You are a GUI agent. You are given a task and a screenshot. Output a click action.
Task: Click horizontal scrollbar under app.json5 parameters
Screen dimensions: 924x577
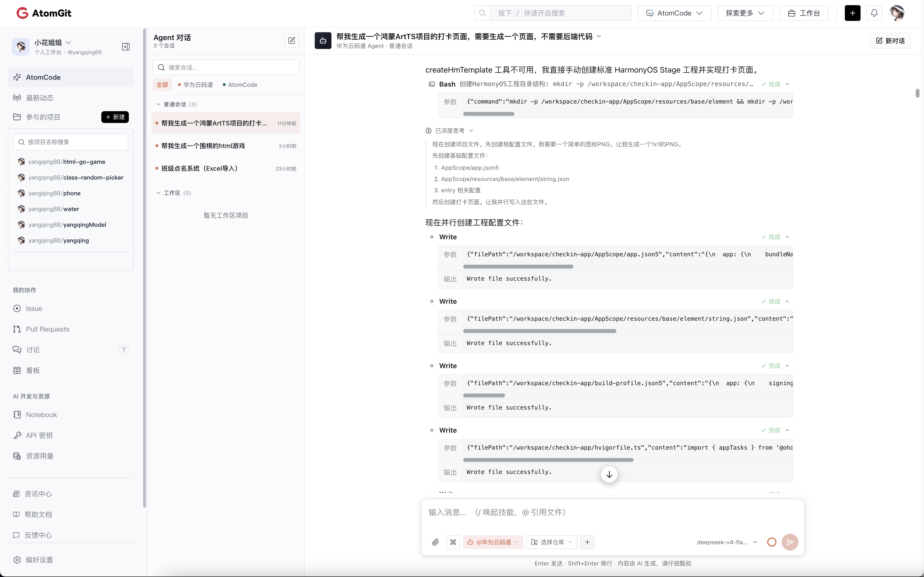tap(518, 266)
